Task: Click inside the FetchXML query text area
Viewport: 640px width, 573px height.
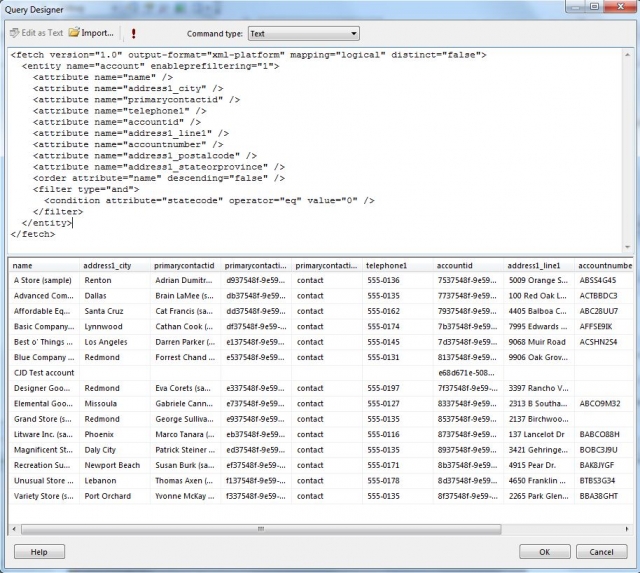Action: pos(314,150)
